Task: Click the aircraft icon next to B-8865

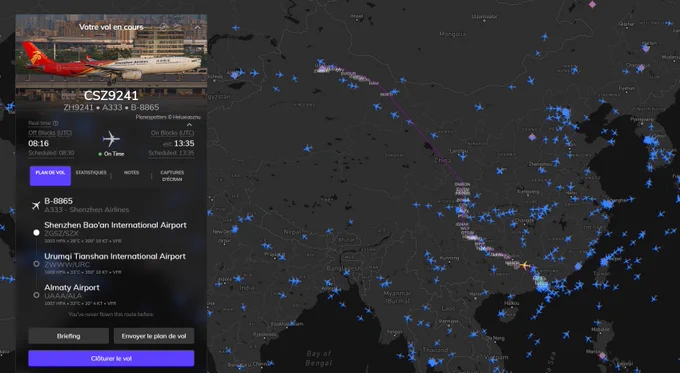Action: (x=36, y=205)
